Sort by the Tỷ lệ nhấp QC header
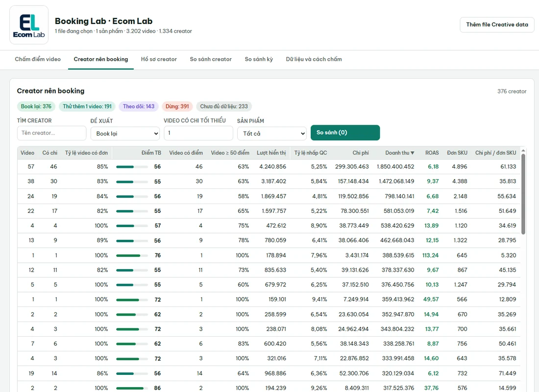This screenshot has width=539, height=392. pos(311,153)
